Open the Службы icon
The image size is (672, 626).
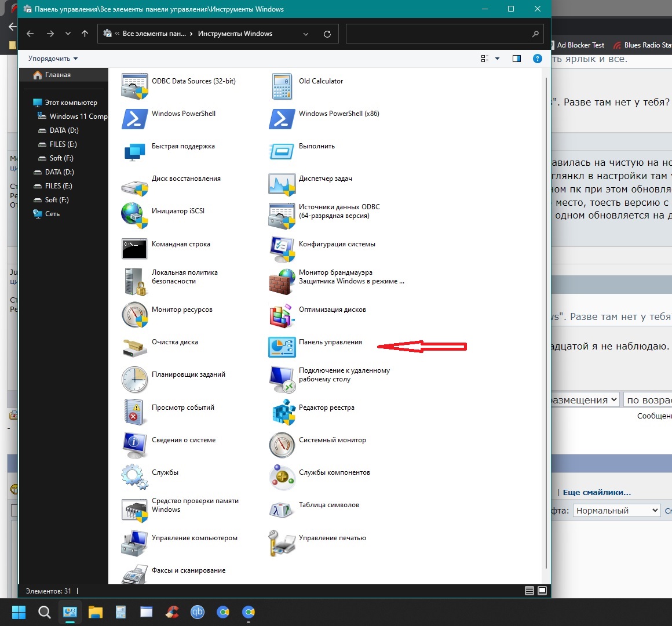(134, 477)
